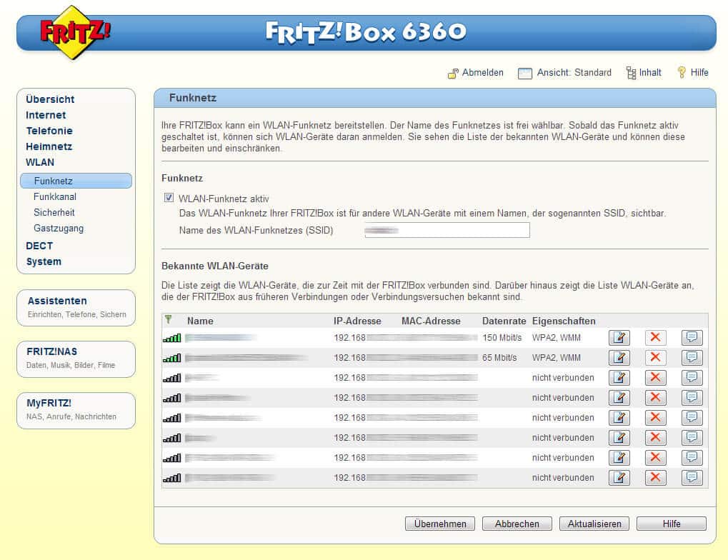Open FRITZ!NAS
The height and width of the screenshot is (560, 728).
(76, 359)
